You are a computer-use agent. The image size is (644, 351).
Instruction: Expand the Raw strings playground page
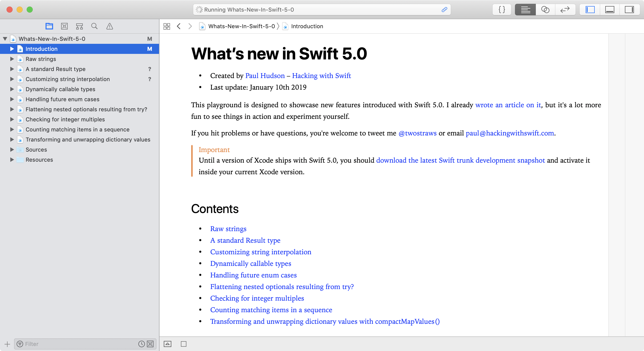point(11,59)
